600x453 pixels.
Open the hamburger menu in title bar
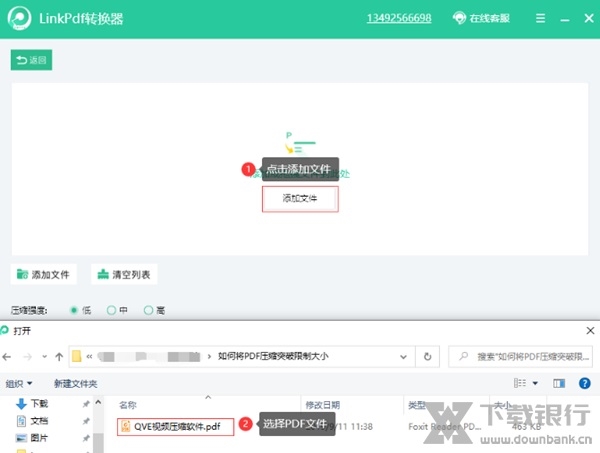tap(540, 18)
